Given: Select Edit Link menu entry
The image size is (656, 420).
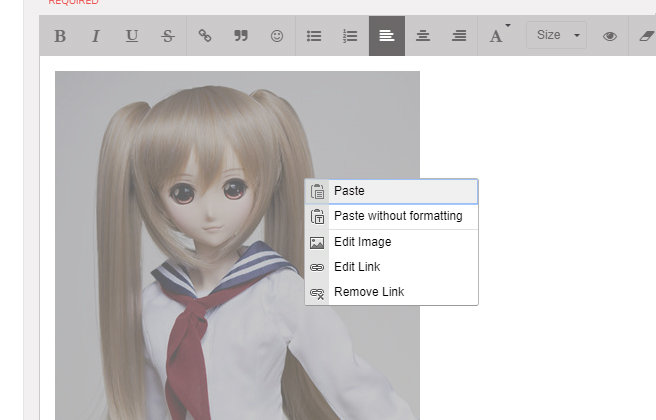Looking at the screenshot, I should (x=391, y=267).
